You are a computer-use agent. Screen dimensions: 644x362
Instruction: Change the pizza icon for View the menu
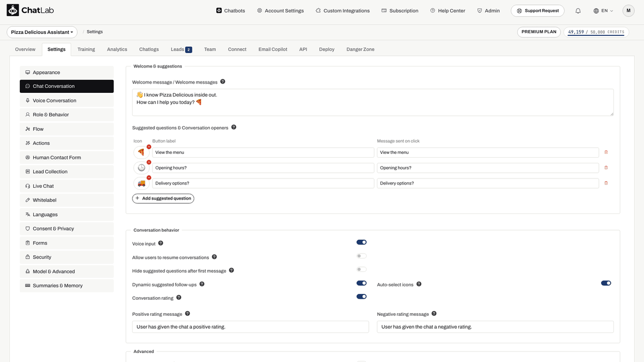coord(141,152)
